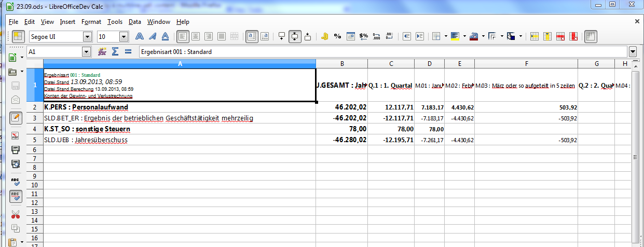
Task: Open the Data menu
Action: pyautogui.click(x=135, y=22)
